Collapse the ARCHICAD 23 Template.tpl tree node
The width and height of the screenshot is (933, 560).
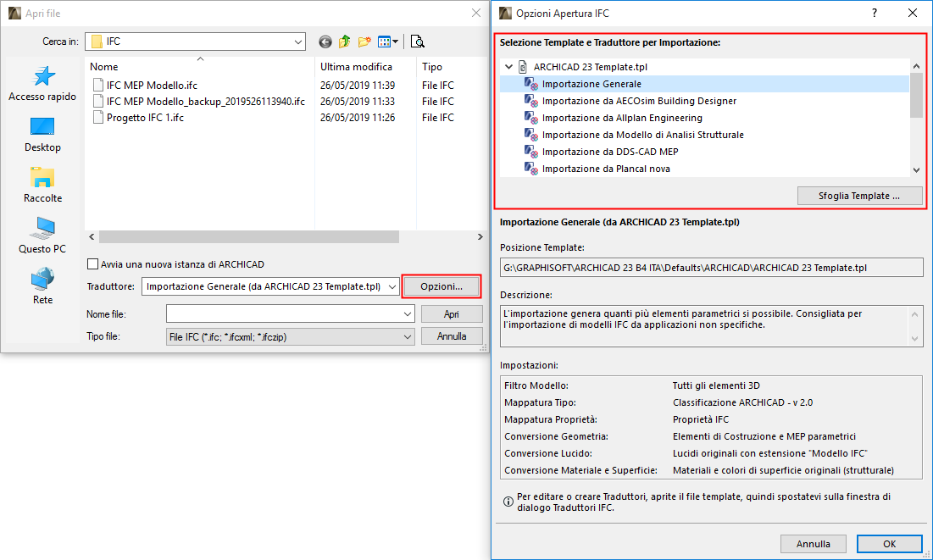[508, 67]
